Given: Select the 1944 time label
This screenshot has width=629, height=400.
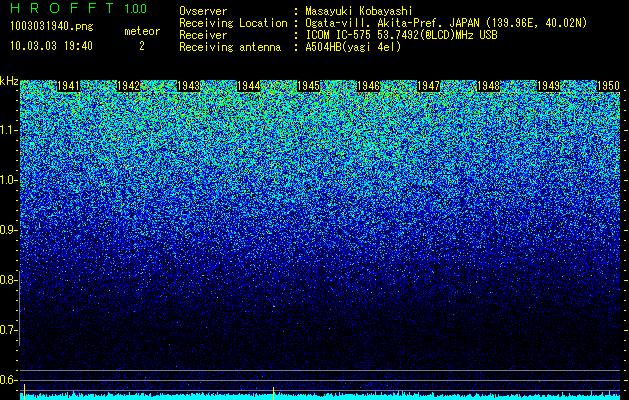Looking at the screenshot, I should click(249, 86).
